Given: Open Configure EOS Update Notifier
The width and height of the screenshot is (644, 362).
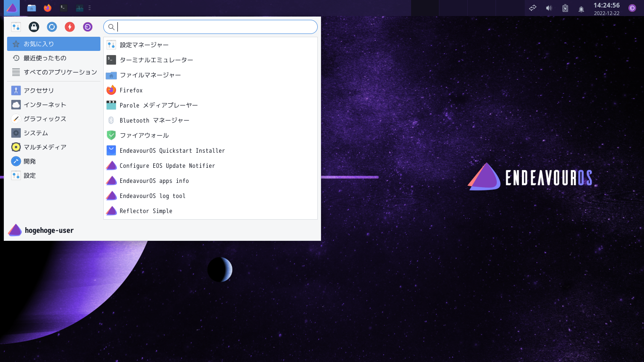Looking at the screenshot, I should [x=210, y=165].
